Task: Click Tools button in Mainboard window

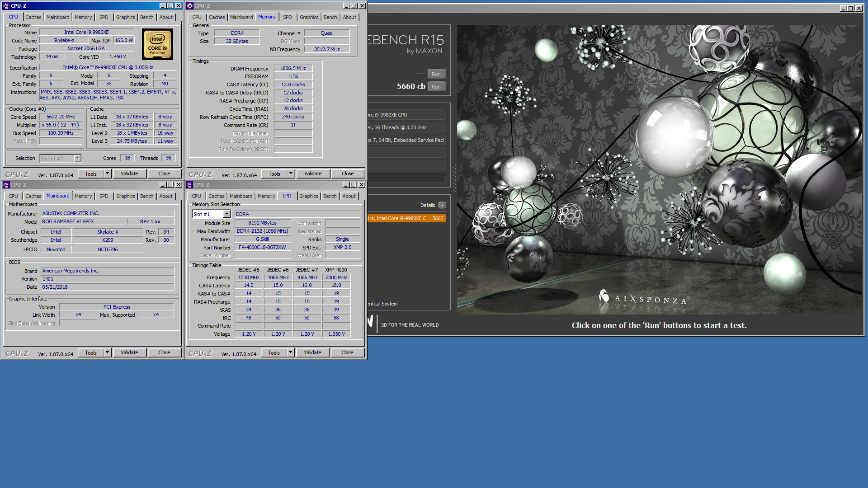Action: coord(91,352)
